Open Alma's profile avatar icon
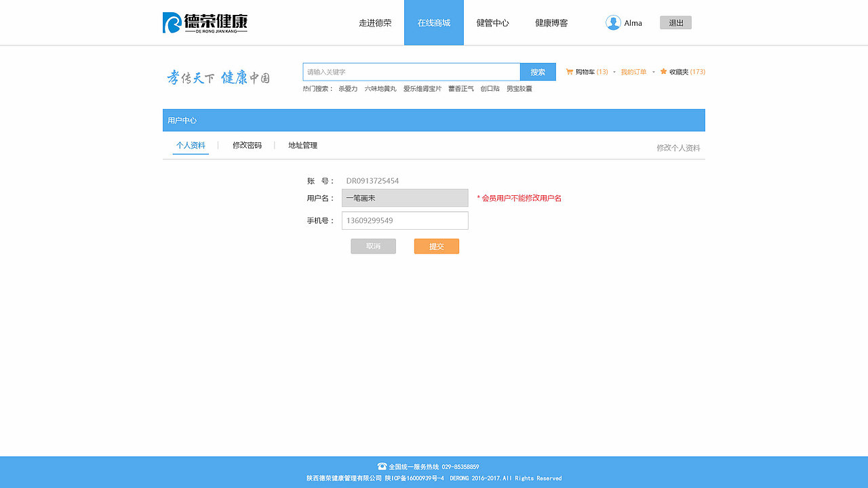The width and height of the screenshot is (868, 488). tap(612, 22)
